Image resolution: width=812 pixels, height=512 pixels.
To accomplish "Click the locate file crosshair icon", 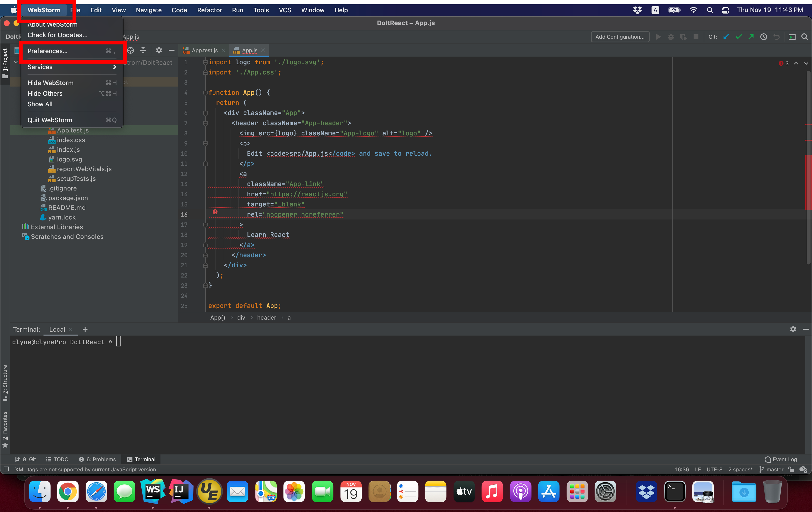I will (130, 51).
